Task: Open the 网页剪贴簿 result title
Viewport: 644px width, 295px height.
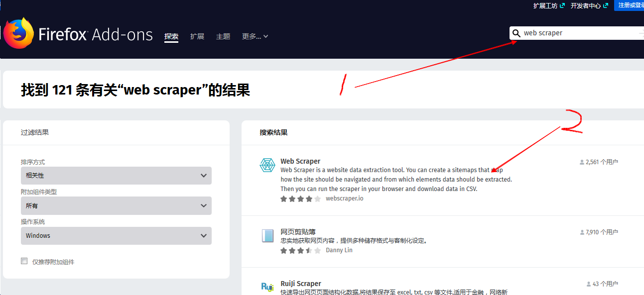Action: 298,232
